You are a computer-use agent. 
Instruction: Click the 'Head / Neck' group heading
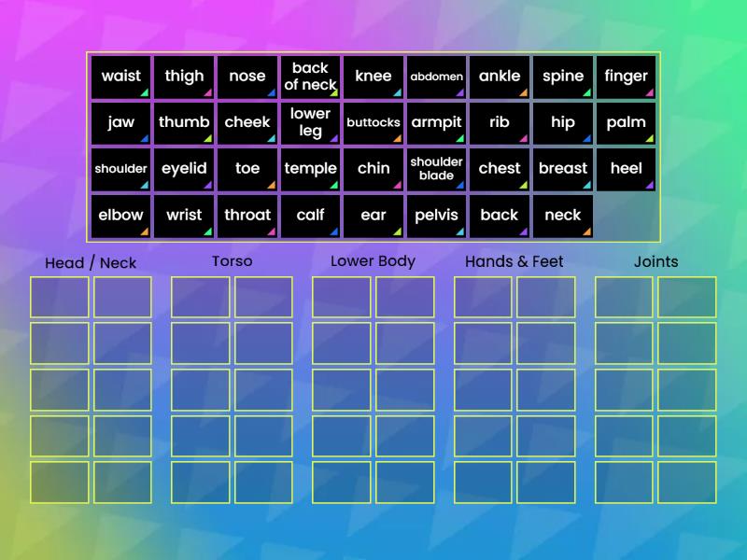pyautogui.click(x=91, y=263)
